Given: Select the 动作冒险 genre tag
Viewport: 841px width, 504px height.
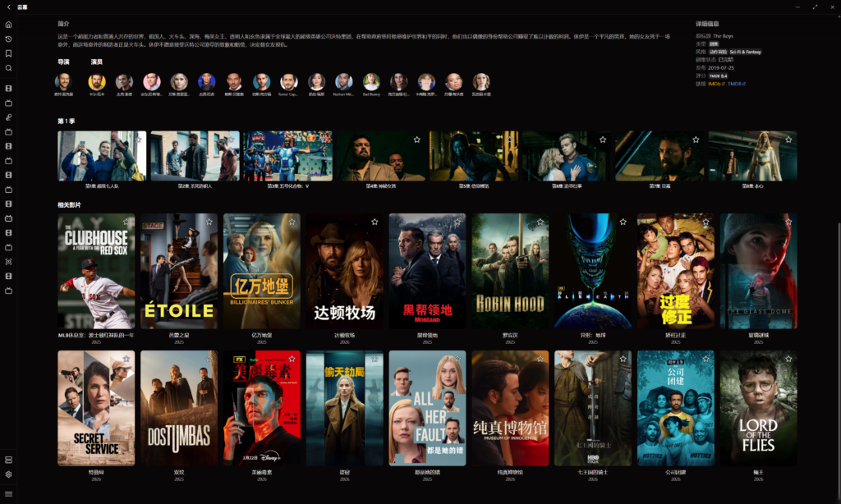Looking at the screenshot, I should 718,52.
